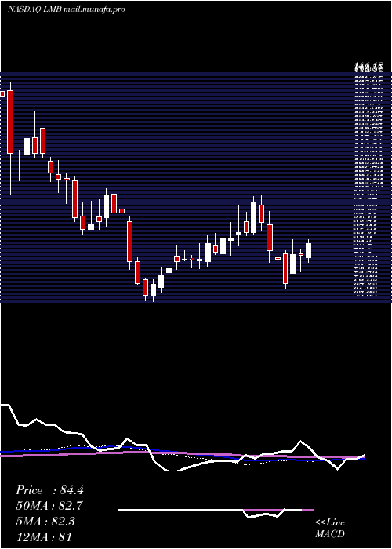Click the 'NASDAQ LMB mail.munafa.pro' title text
The image size is (392, 549).
pyautogui.click(x=66, y=9)
